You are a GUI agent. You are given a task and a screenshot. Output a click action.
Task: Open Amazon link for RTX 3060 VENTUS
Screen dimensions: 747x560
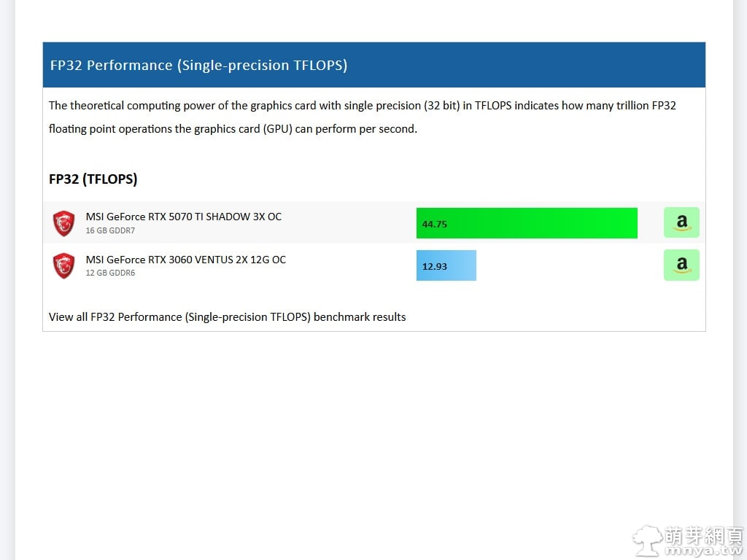coord(681,265)
